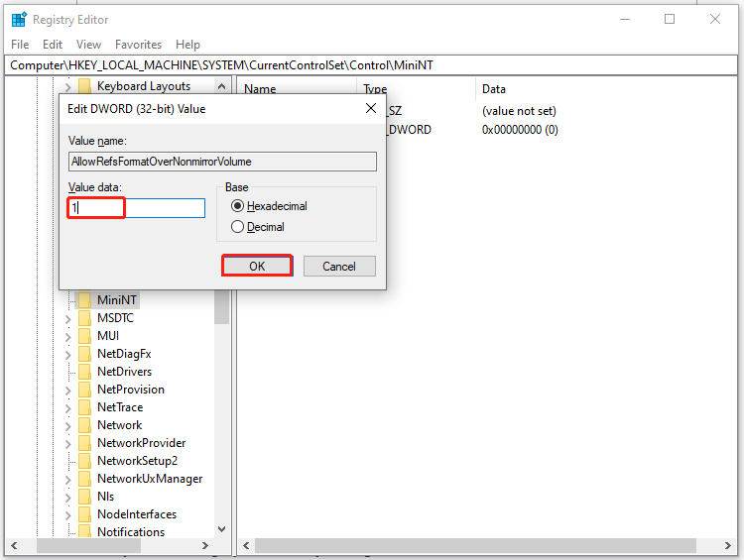Open the Favorites menu
744x560 pixels.
pos(138,45)
